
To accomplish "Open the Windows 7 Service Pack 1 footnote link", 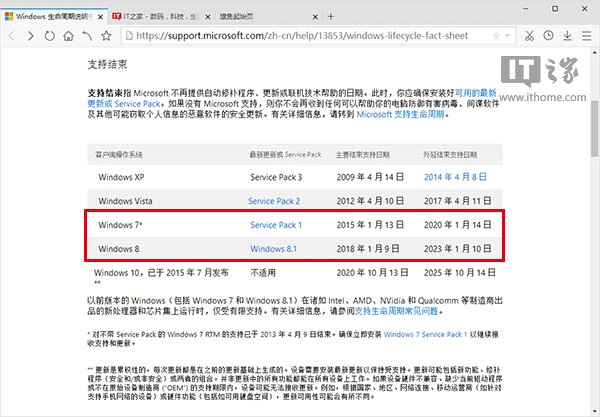I will 426,334.
